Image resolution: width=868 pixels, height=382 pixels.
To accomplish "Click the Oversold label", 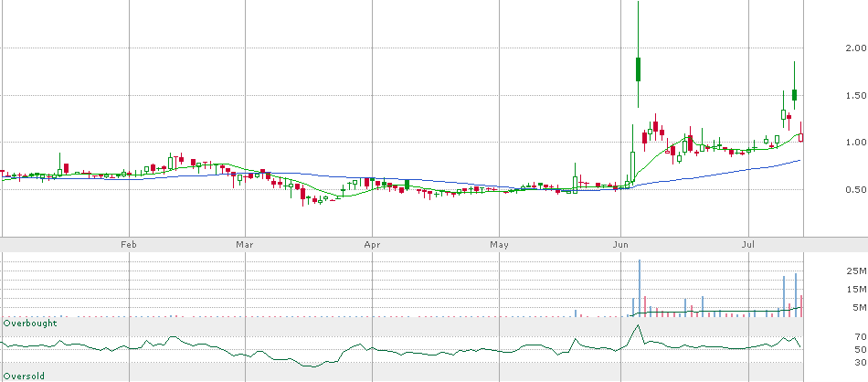I will pos(25,376).
